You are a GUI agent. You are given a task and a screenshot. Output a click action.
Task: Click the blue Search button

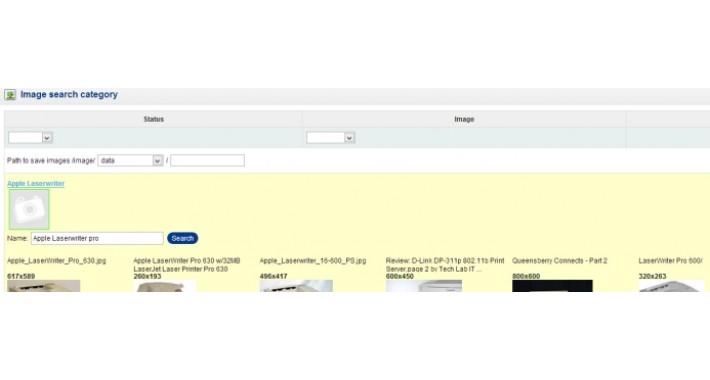(x=182, y=238)
